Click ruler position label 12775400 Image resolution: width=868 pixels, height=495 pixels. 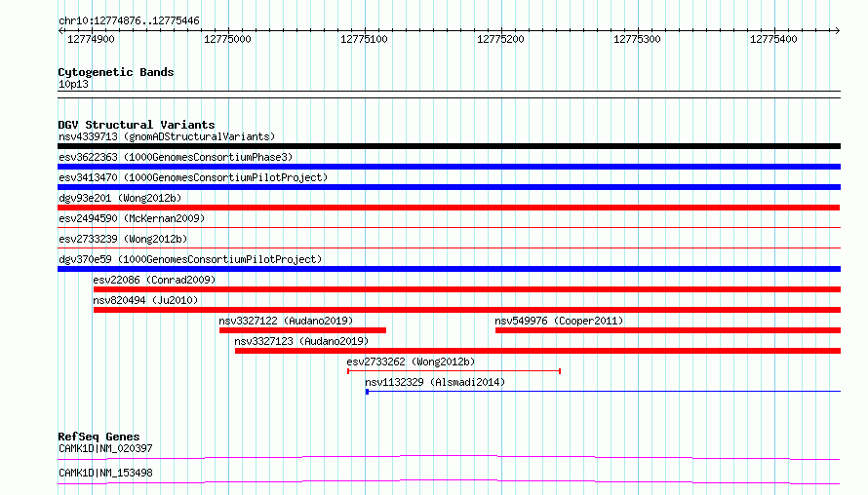(x=774, y=39)
